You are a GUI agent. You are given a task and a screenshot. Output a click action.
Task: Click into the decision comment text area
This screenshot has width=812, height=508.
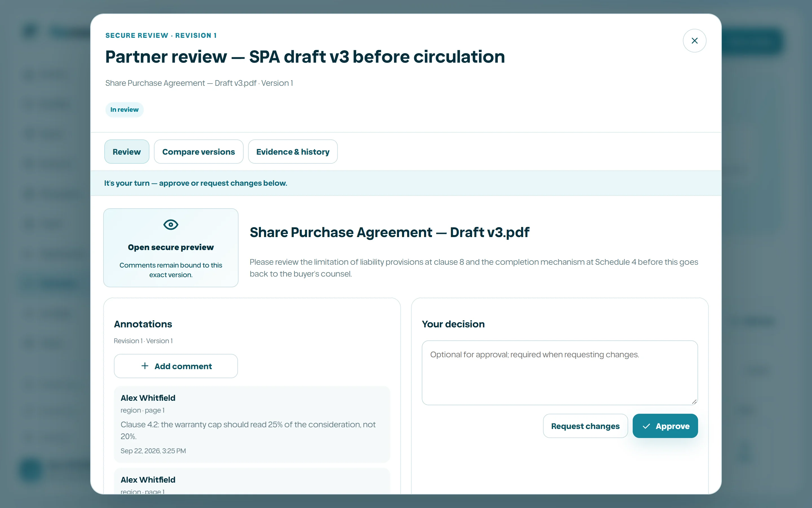(x=560, y=373)
